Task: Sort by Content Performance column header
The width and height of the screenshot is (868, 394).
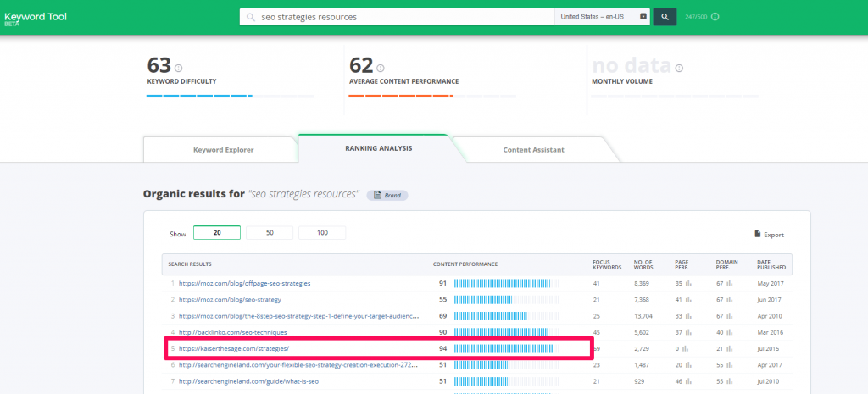Action: [x=465, y=264]
